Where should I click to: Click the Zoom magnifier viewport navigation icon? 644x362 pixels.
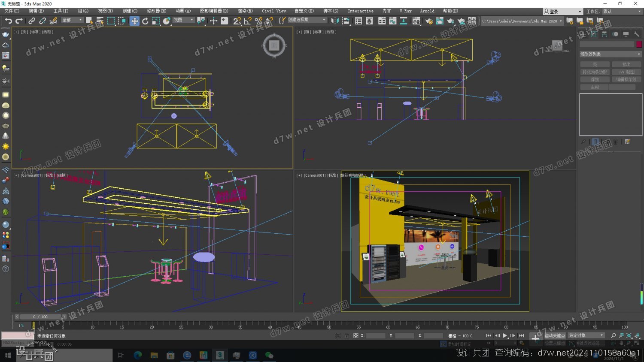(x=613, y=335)
